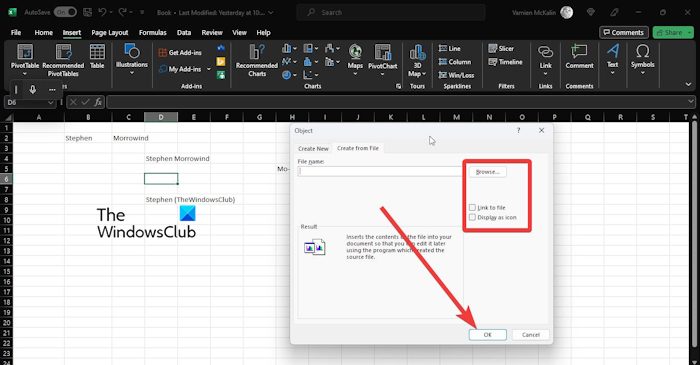The height and width of the screenshot is (365, 700).
Task: Click cell B2 containing Stephen
Action: coord(88,138)
